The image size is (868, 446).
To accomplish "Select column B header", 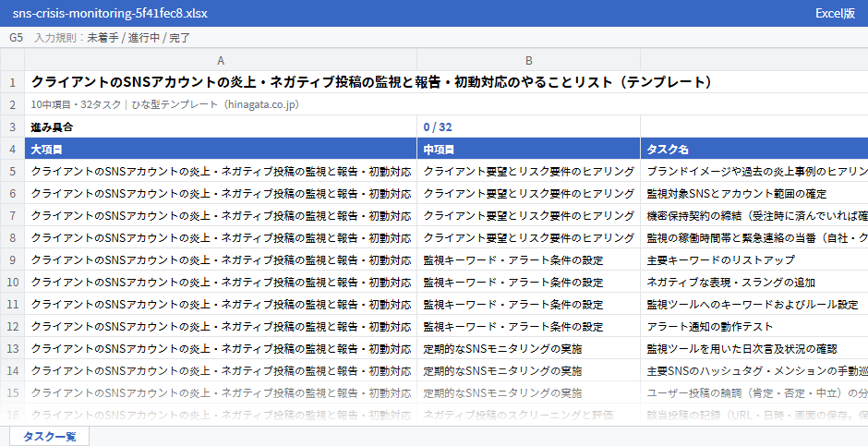I will point(529,60).
